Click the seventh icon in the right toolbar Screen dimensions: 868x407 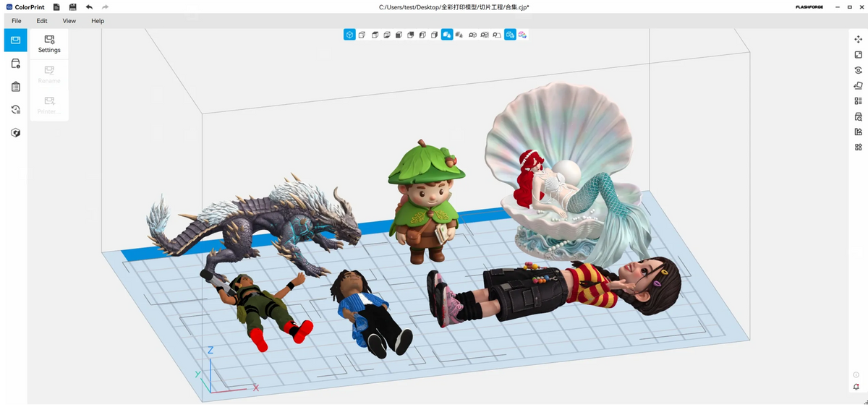[858, 132]
